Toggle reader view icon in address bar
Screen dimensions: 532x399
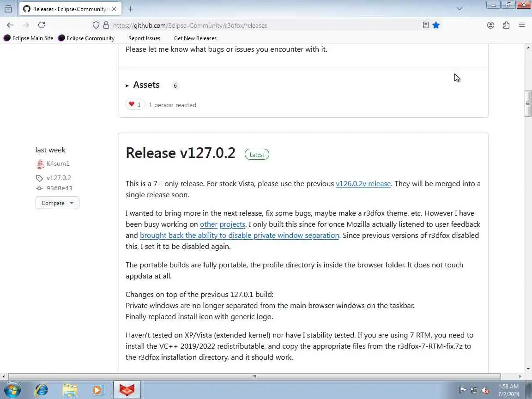pyautogui.click(x=425, y=25)
